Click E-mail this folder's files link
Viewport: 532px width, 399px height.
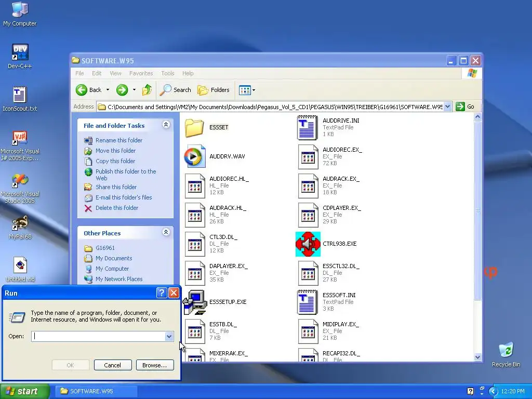coord(124,197)
